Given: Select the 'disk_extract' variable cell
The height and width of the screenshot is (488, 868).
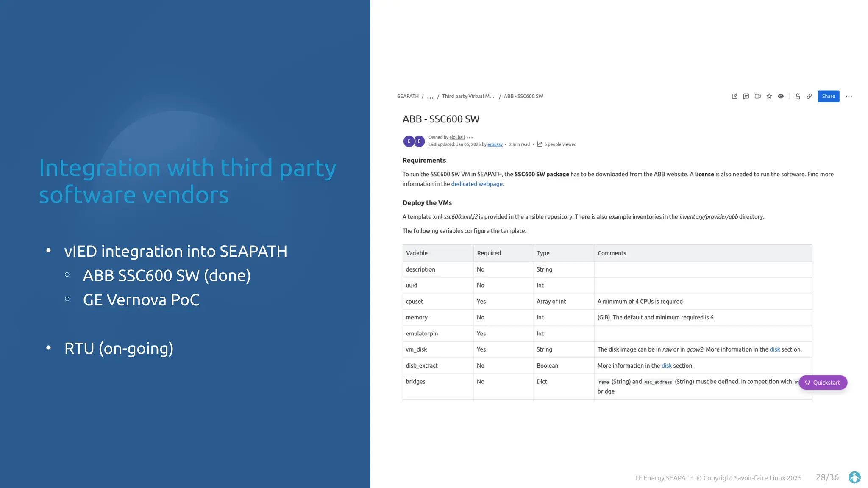Looking at the screenshot, I should pyautogui.click(x=438, y=366).
